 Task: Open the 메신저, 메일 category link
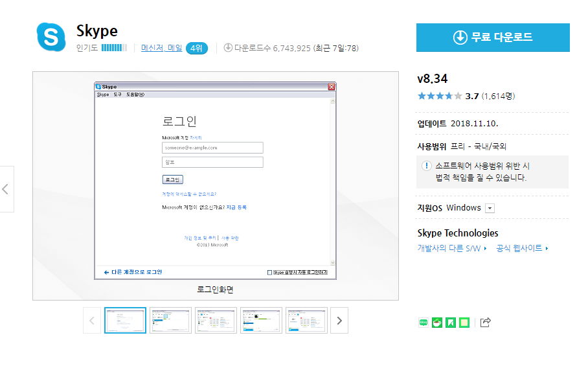[x=162, y=48]
